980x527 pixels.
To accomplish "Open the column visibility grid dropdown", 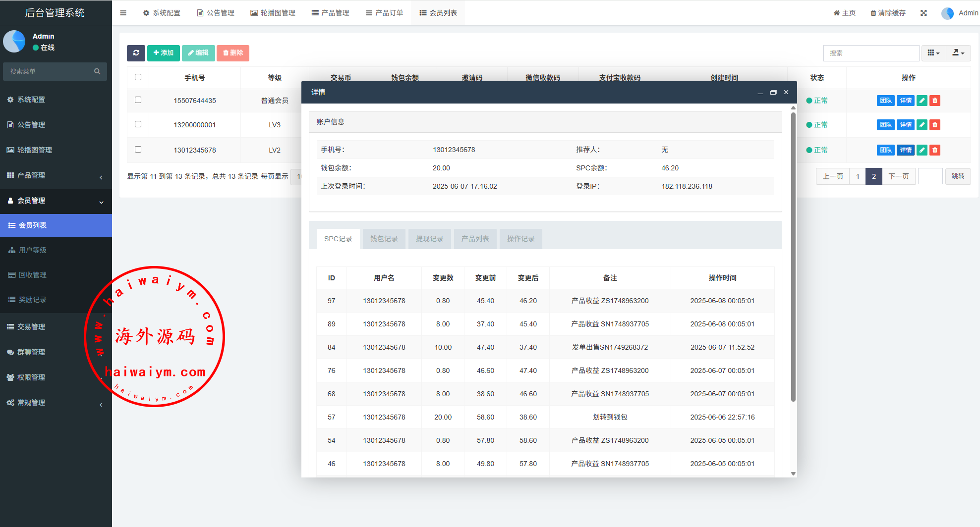I will [x=933, y=53].
